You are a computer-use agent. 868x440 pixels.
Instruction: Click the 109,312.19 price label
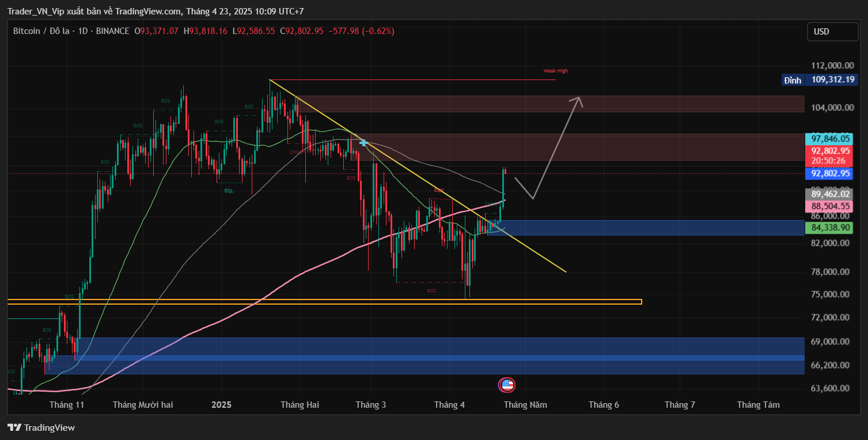[832, 79]
